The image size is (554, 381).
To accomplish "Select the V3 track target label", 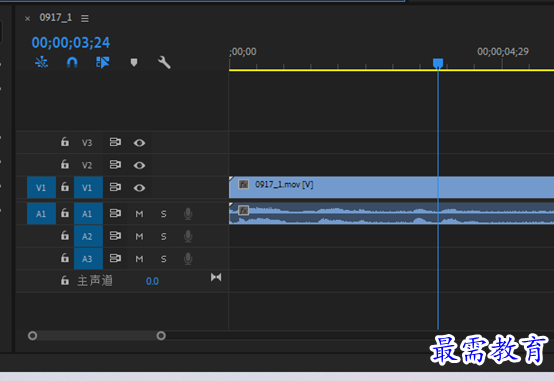I will pos(87,143).
